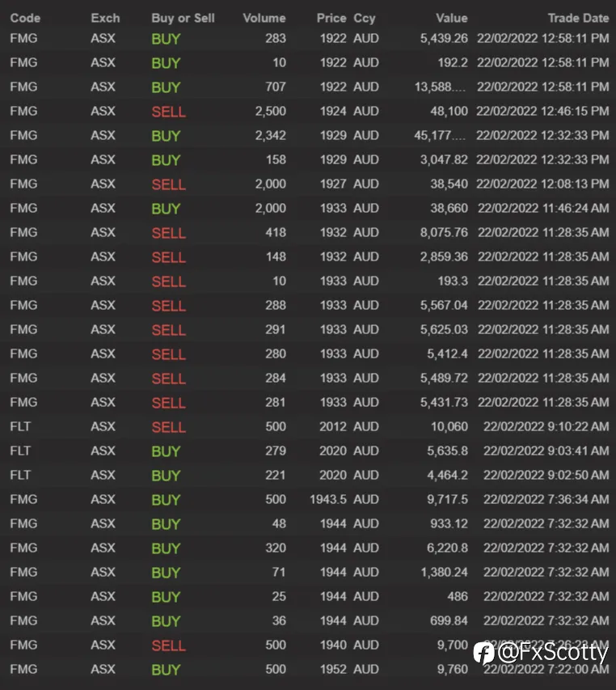Select the trade date 22/02/2022 7:22:00 AM
This screenshot has height=690, width=616.
(x=546, y=669)
